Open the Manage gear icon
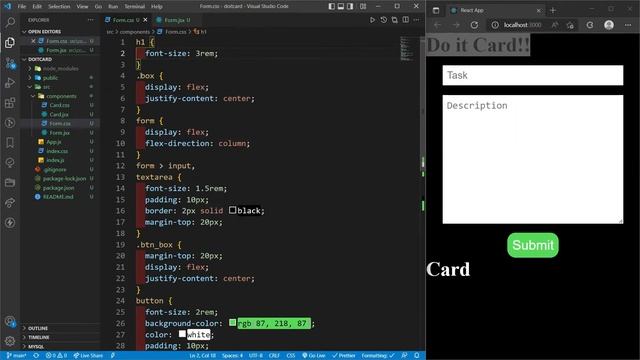Image resolution: width=640 pixels, height=360 pixels. click(10, 341)
